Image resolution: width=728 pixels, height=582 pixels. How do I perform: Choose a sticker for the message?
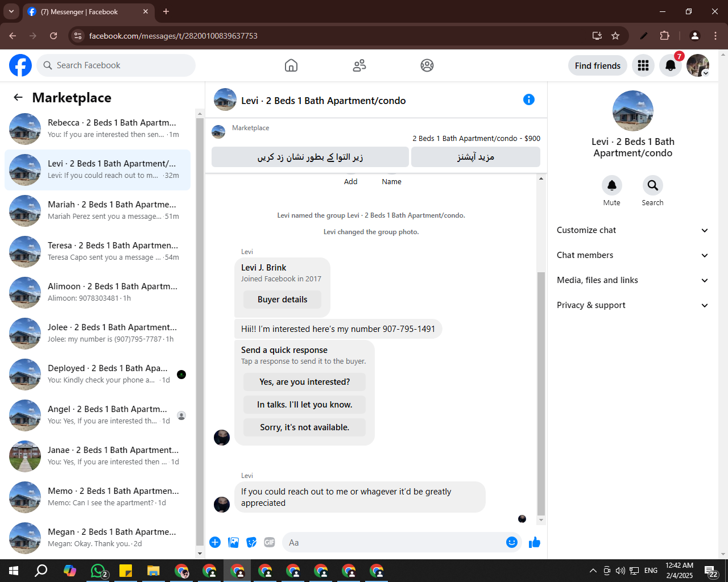point(251,542)
